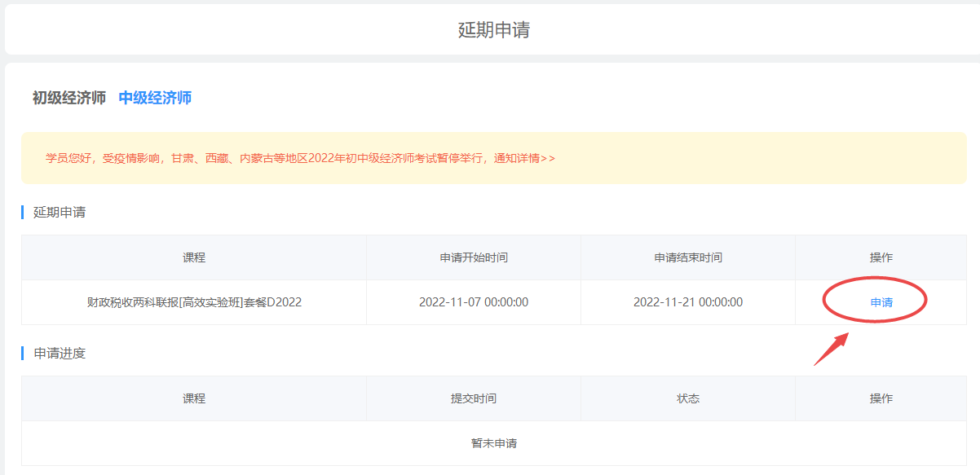The image size is (980, 475).
Task: Click the start date 2022-11-07 cell
Action: click(473, 301)
